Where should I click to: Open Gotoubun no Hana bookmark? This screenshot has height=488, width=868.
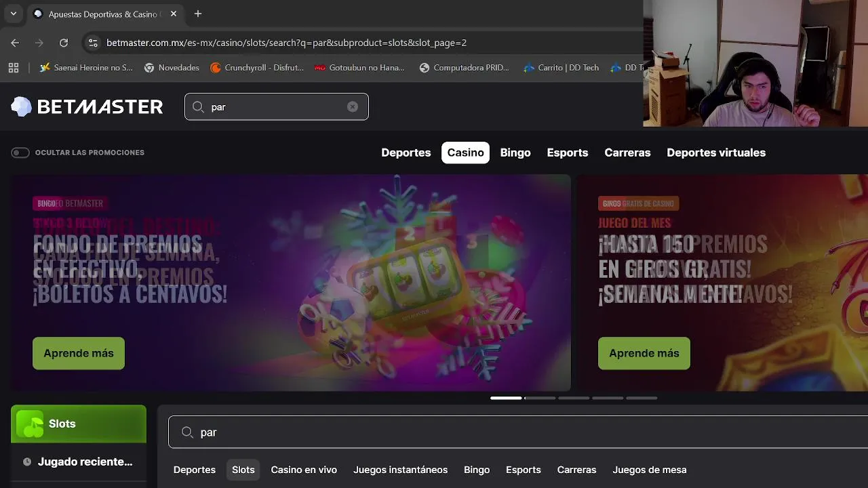(x=359, y=68)
